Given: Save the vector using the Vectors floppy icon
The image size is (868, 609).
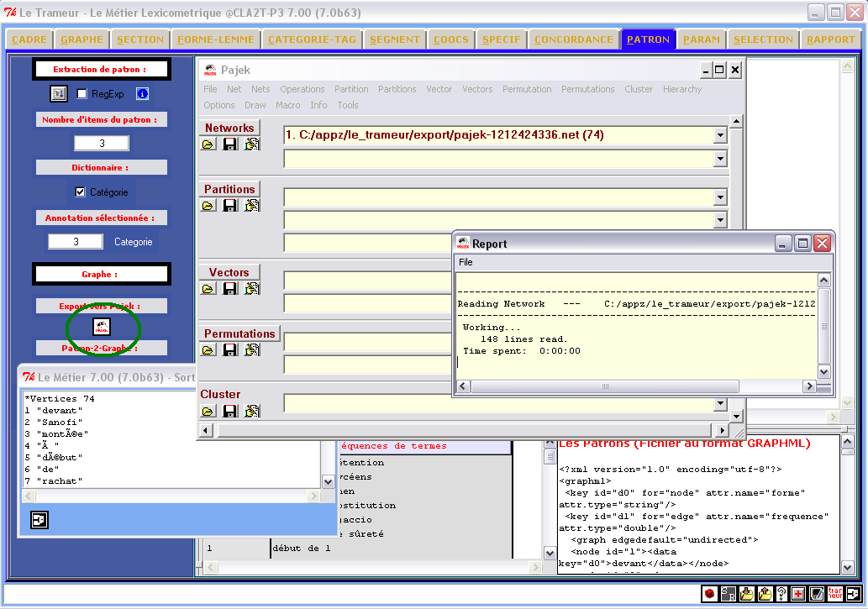Looking at the screenshot, I should point(229,289).
